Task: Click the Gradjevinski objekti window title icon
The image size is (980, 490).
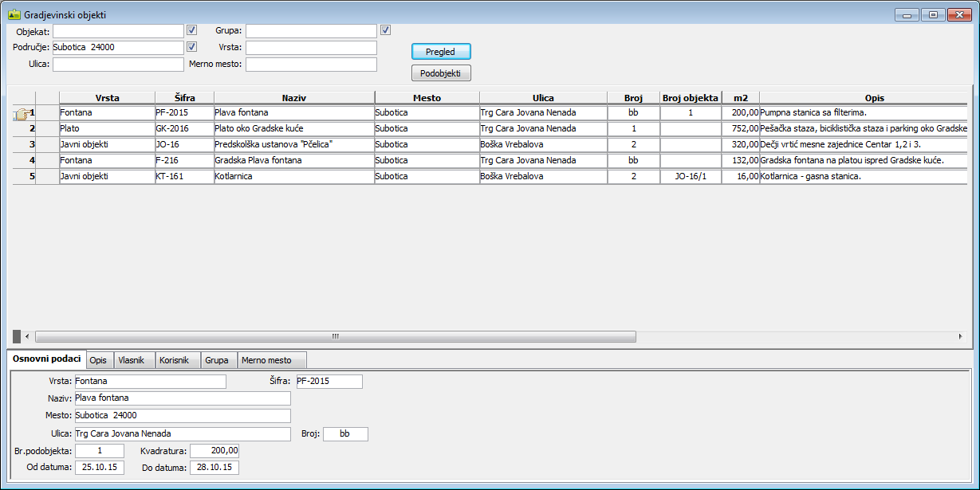Action: pos(14,14)
